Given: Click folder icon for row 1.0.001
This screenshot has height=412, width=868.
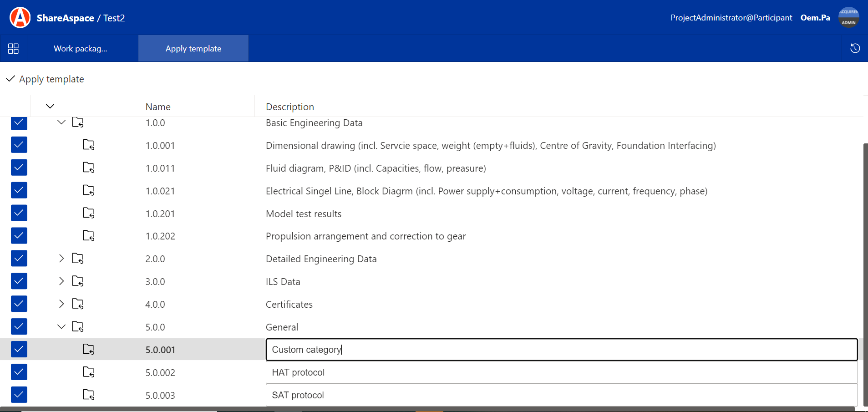Looking at the screenshot, I should [x=89, y=145].
